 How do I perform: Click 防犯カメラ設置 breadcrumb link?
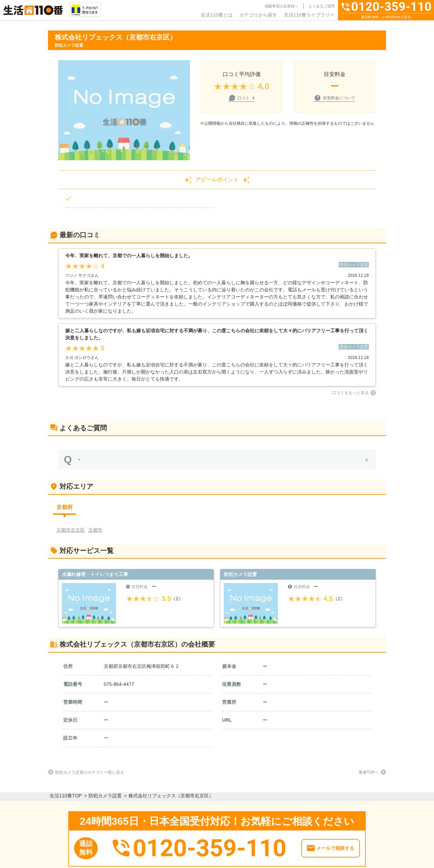pyautogui.click(x=105, y=796)
